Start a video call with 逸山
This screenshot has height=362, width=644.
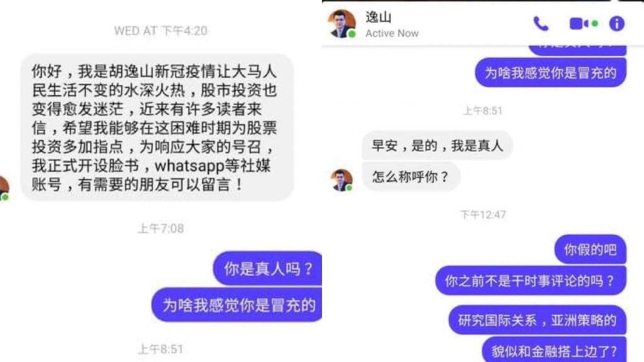click(584, 24)
